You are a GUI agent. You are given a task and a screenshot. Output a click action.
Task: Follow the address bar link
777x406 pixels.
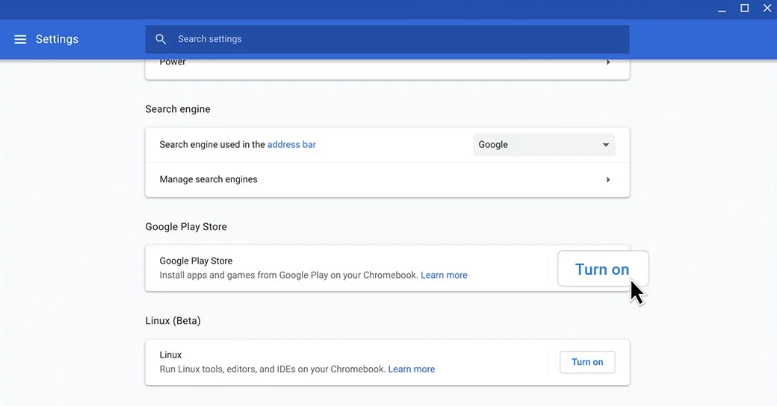click(291, 145)
